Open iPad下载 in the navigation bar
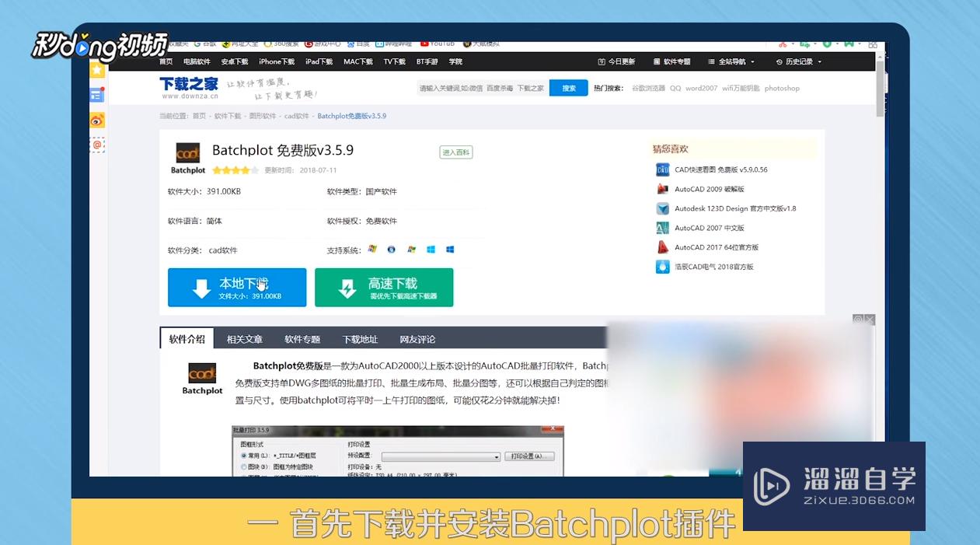The height and width of the screenshot is (545, 980). tap(319, 61)
